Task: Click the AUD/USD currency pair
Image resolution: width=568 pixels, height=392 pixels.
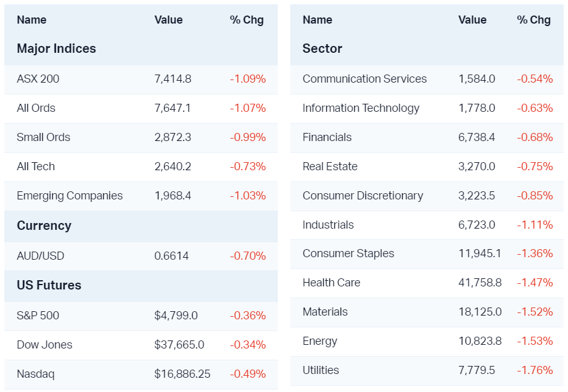Action: [40, 256]
